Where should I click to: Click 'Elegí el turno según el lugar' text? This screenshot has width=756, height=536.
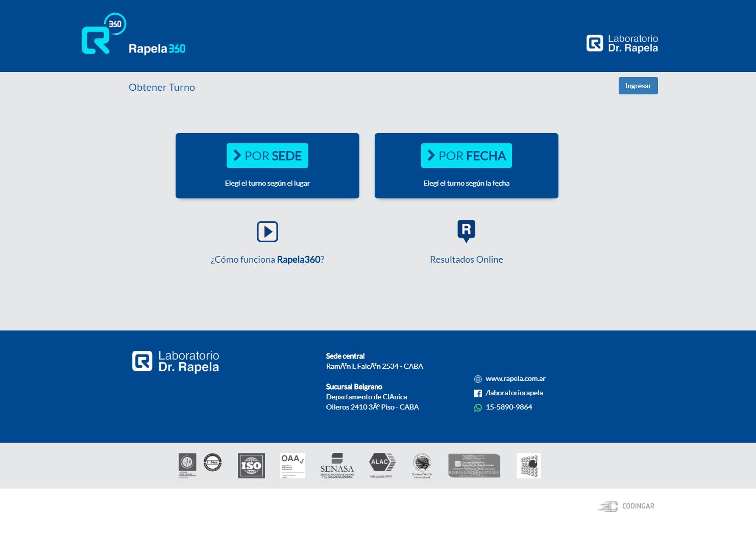pos(267,183)
